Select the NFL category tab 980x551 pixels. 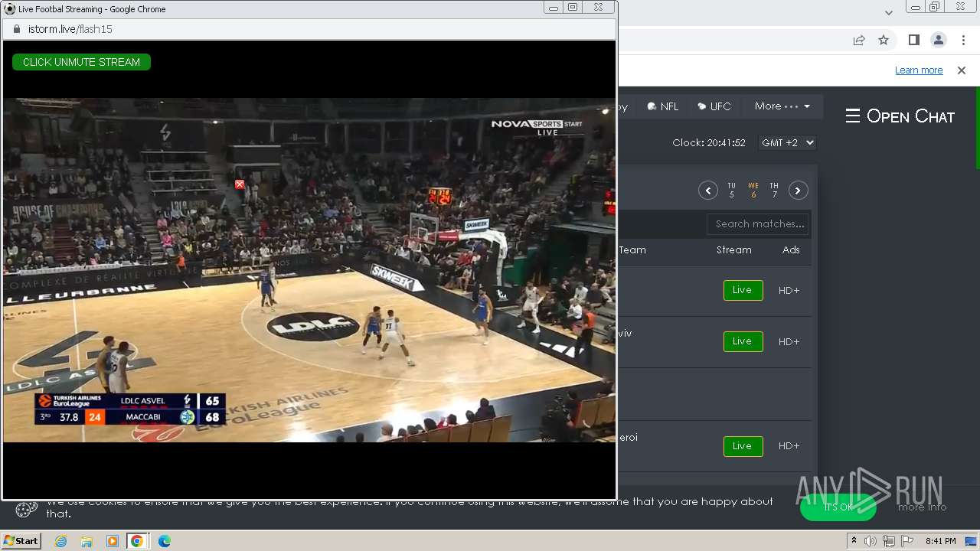coord(663,106)
